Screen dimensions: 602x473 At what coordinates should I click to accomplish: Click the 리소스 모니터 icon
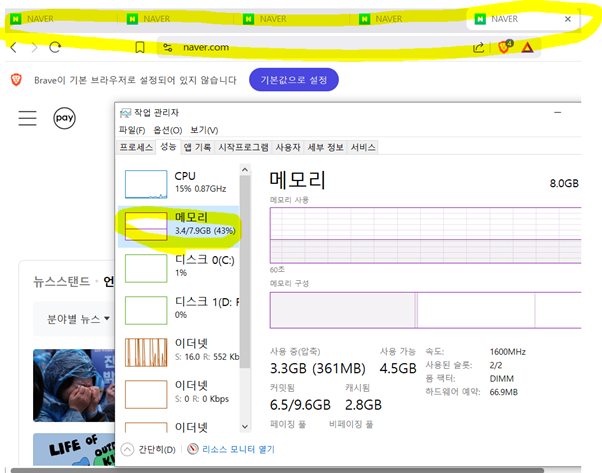[193, 448]
